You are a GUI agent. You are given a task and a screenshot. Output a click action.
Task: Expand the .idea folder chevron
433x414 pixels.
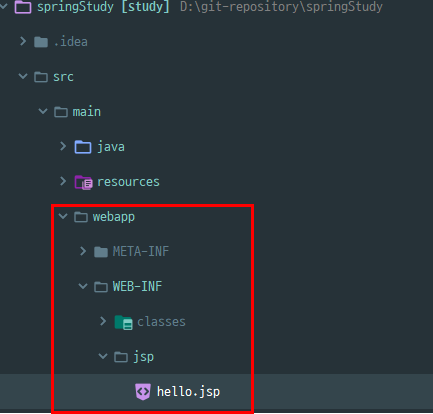[x=23, y=41]
